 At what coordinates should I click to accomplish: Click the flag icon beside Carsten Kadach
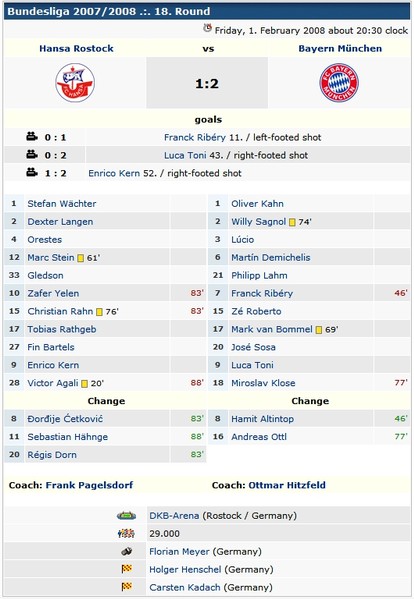126,587
